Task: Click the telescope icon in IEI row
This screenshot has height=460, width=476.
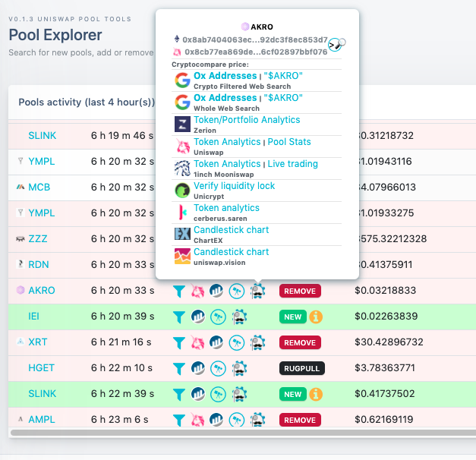Action: pyautogui.click(x=218, y=317)
